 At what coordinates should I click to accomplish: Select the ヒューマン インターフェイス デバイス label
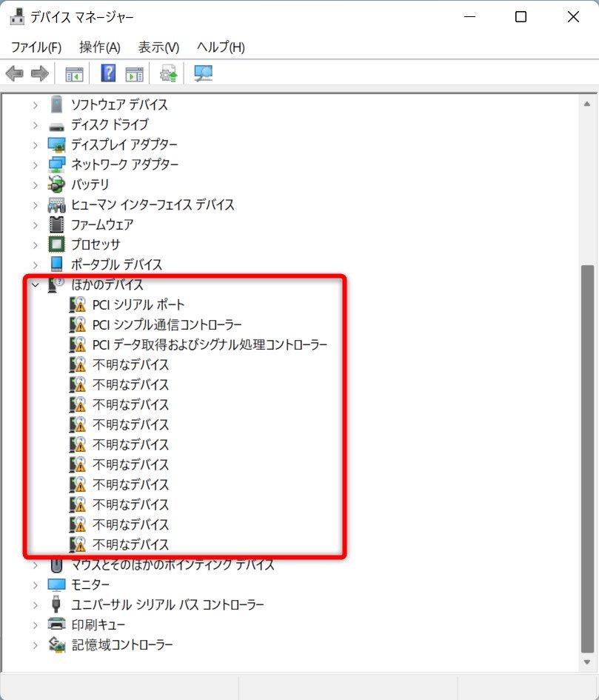tap(153, 204)
